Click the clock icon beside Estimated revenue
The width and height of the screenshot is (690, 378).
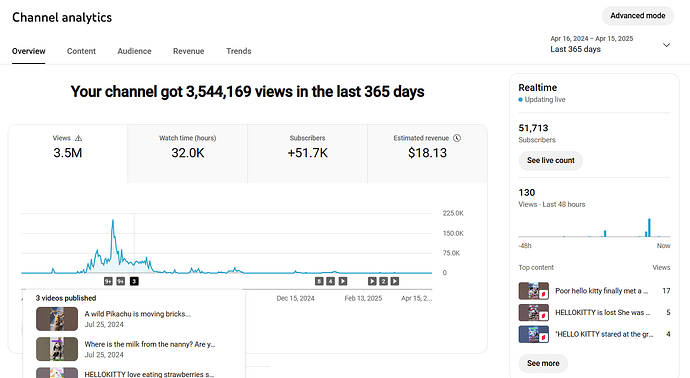point(457,138)
